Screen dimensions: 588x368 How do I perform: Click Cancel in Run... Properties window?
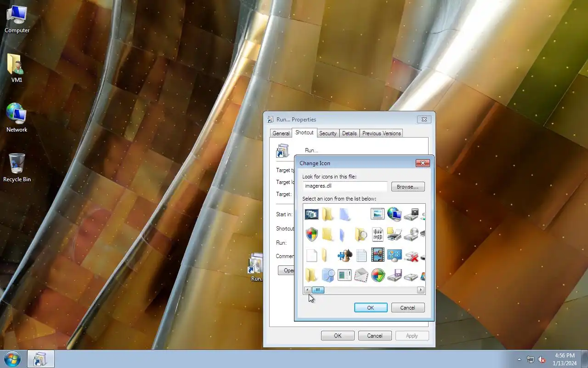point(374,336)
